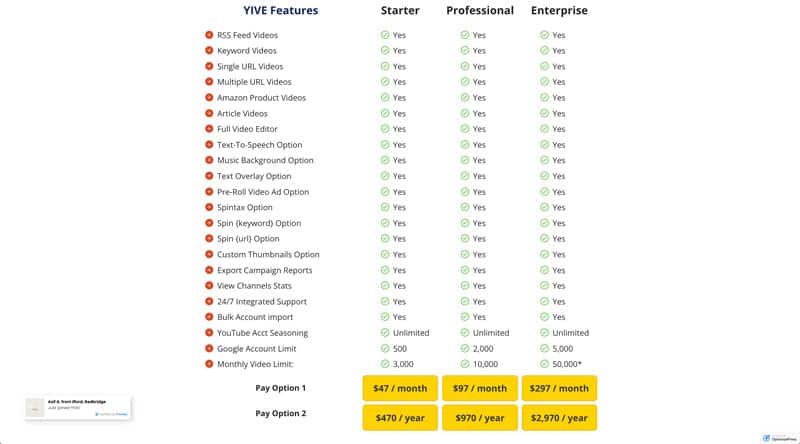Click the red bullet next to 24/7 Integrated Support

point(209,301)
